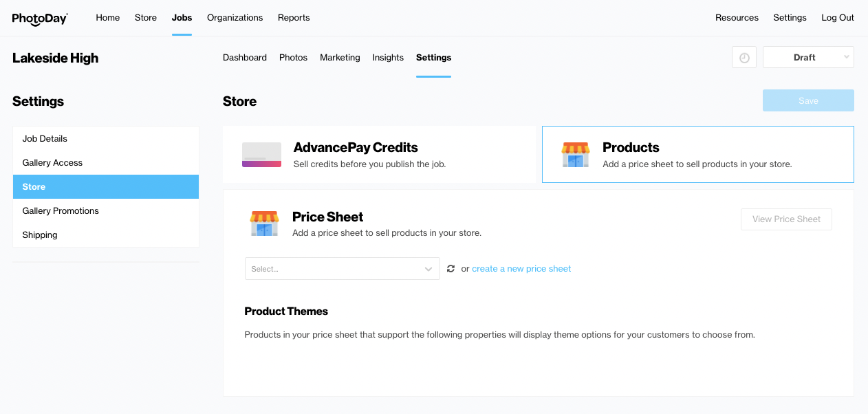Click the View Price Sheet button
Image resolution: width=868 pixels, height=414 pixels.
pyautogui.click(x=786, y=219)
